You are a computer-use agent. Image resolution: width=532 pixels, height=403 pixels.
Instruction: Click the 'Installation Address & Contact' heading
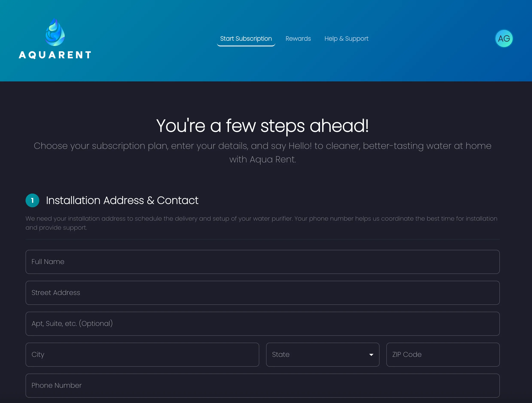coord(122,200)
